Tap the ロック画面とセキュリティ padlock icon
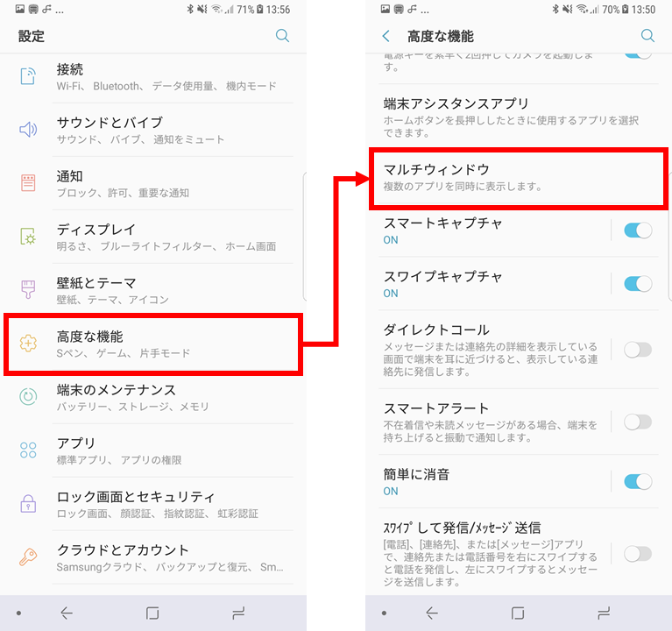This screenshot has height=631, width=672. [28, 503]
